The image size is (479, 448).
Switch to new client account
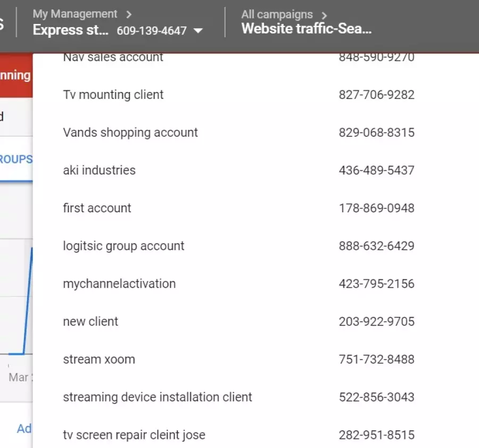click(x=90, y=321)
